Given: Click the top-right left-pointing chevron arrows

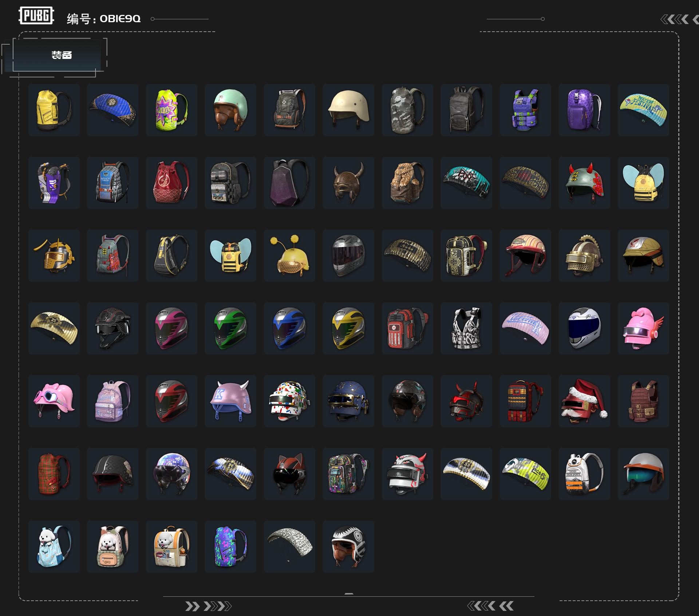Looking at the screenshot, I should pyautogui.click(x=678, y=19).
